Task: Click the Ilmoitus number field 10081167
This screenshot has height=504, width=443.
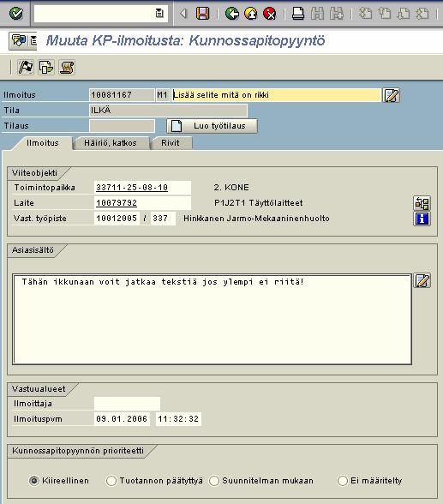Action: 122,95
